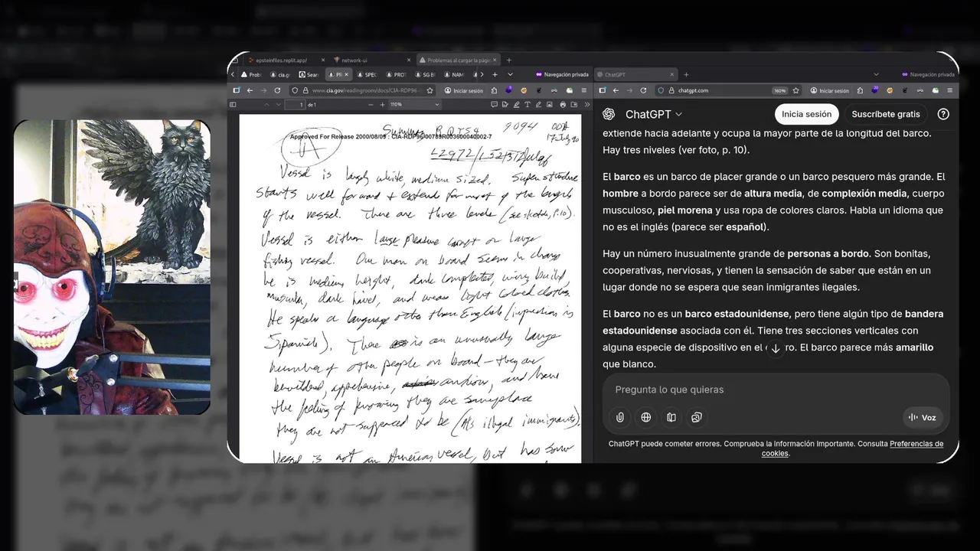The width and height of the screenshot is (980, 551).
Task: Select the PDF draw tool
Action: tap(538, 105)
